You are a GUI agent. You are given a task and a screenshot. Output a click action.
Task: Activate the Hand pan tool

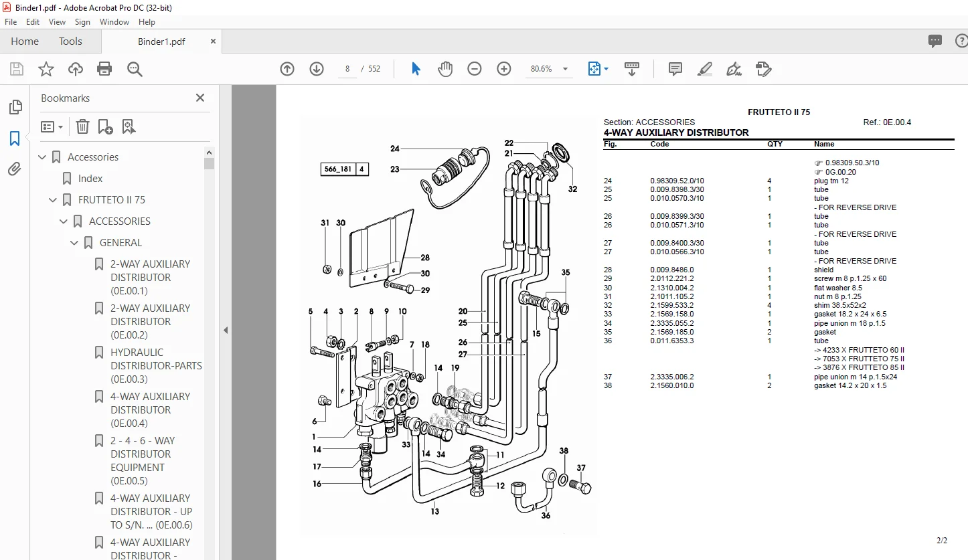[445, 69]
